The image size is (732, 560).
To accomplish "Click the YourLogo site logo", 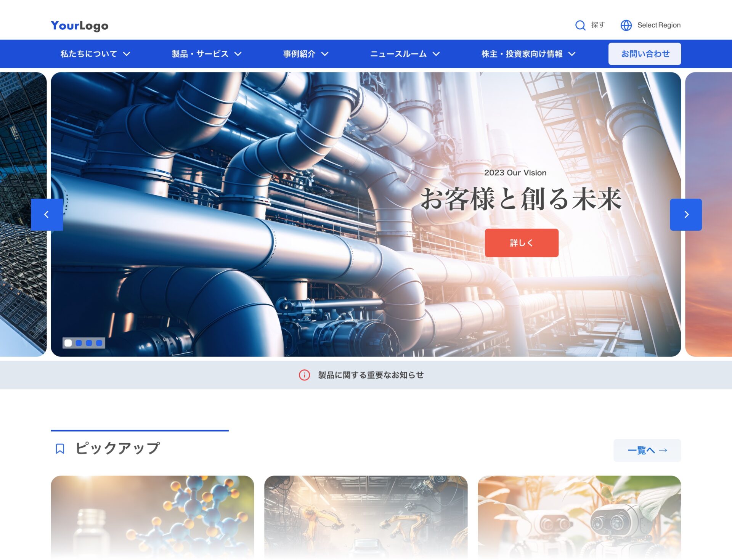I will (80, 26).
